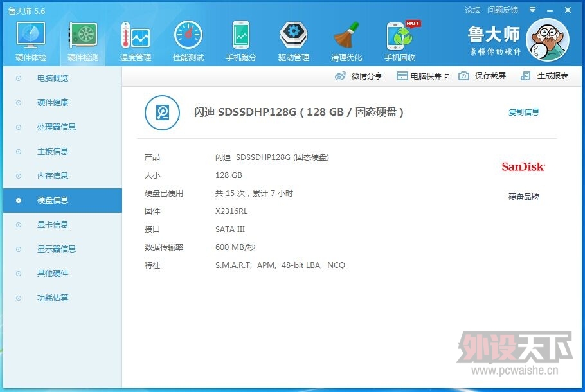
Task: Open the title bar dropdown menu arrow
Action: click(533, 10)
